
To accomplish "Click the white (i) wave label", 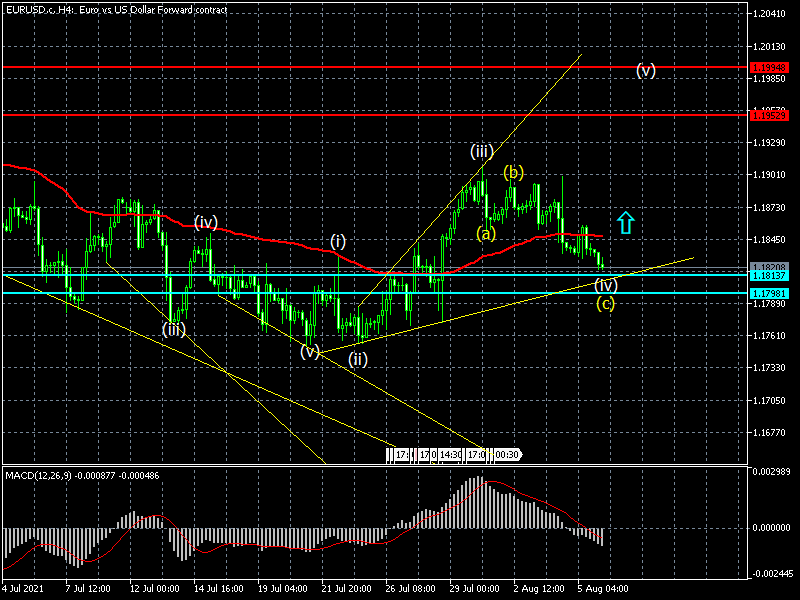I will pyautogui.click(x=339, y=240).
